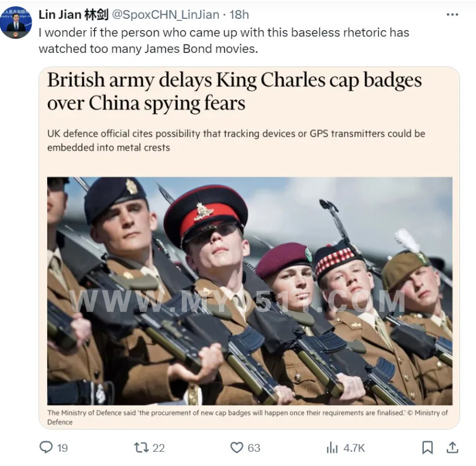Open the @SpoxCHN_LinJian handle link
The width and height of the screenshot is (476, 466).
(166, 15)
